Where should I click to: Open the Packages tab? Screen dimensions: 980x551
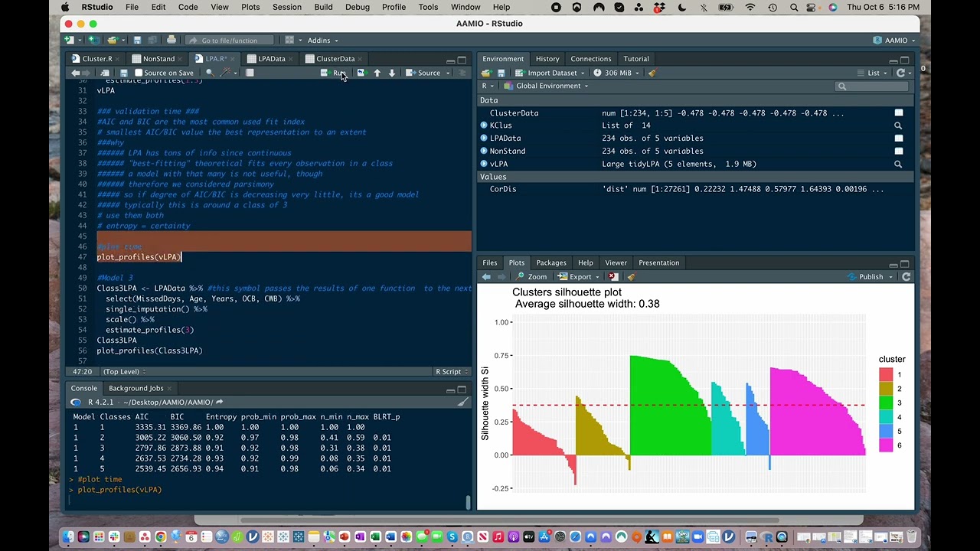tap(551, 262)
